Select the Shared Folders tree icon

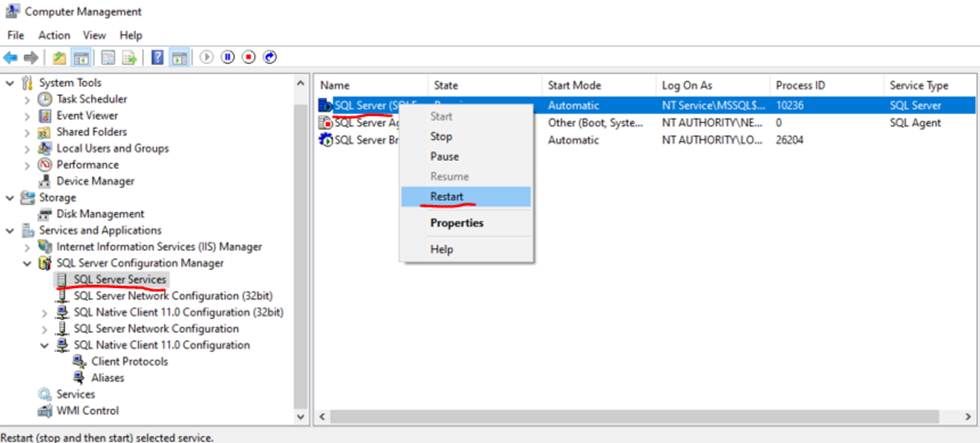point(45,132)
